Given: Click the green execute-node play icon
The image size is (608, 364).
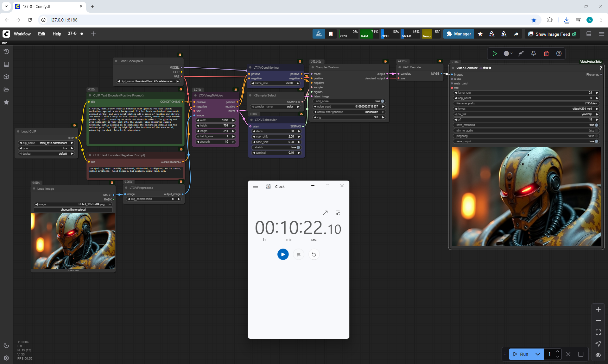Looking at the screenshot, I should (x=494, y=53).
